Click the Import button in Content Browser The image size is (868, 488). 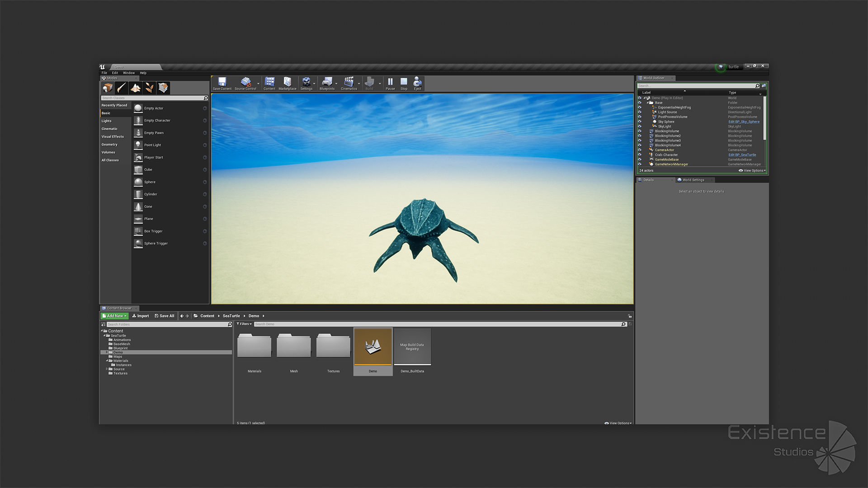pyautogui.click(x=141, y=316)
